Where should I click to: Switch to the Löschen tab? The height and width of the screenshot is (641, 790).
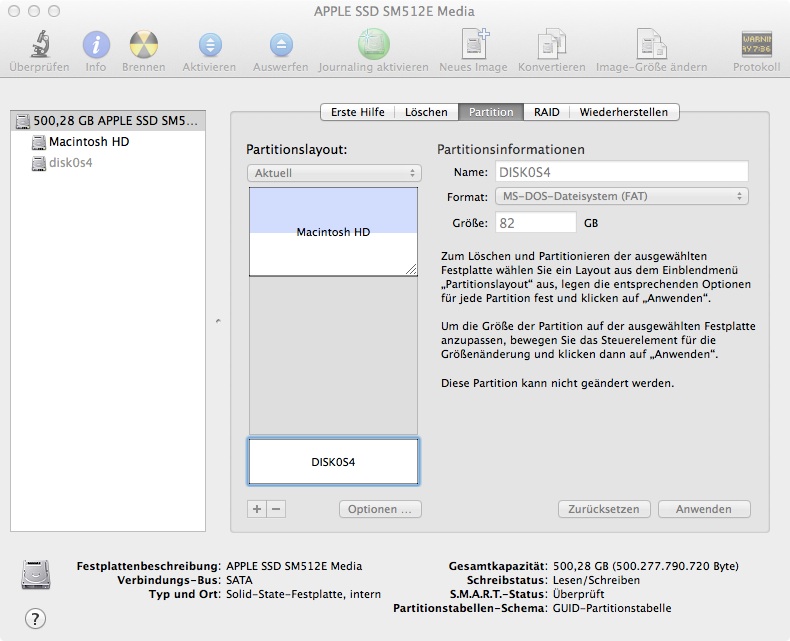pyautogui.click(x=426, y=112)
